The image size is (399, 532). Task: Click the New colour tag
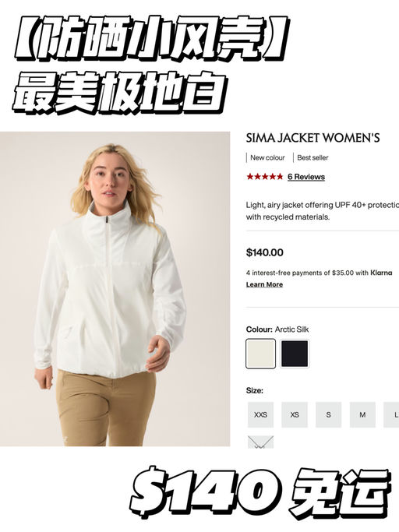pyautogui.click(x=267, y=158)
